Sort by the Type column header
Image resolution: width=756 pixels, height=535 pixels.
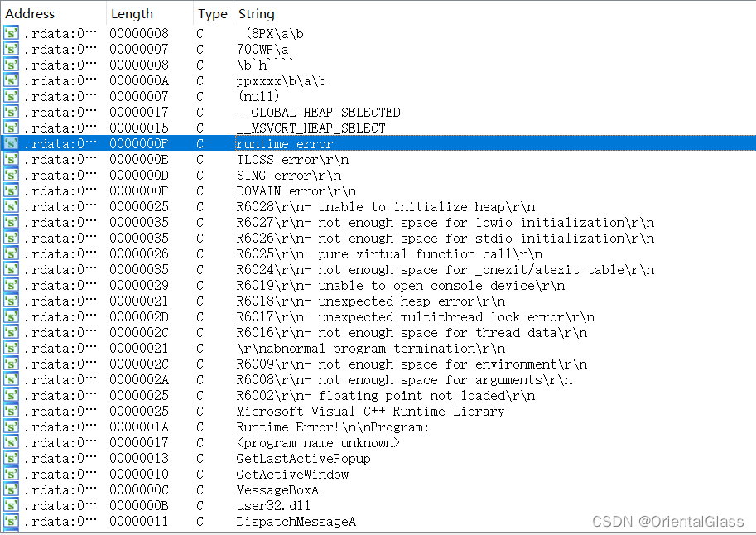pyautogui.click(x=212, y=13)
